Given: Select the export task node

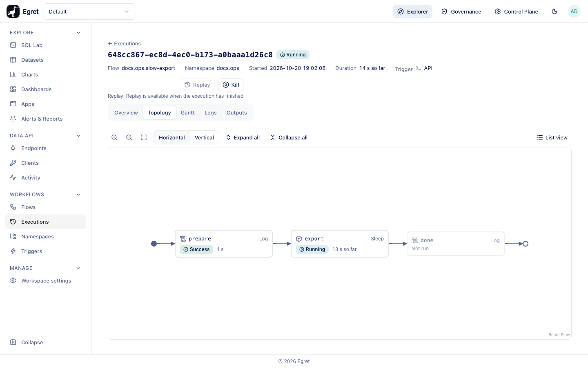Looking at the screenshot, I should point(340,244).
